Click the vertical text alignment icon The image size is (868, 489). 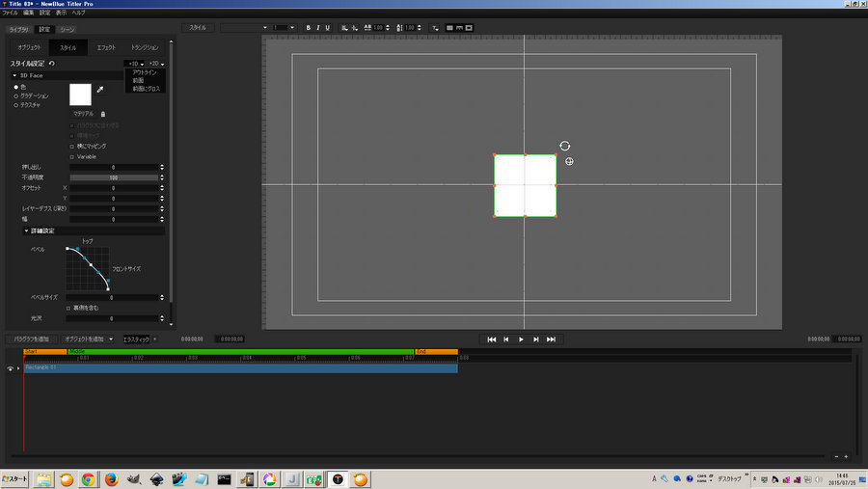(354, 28)
